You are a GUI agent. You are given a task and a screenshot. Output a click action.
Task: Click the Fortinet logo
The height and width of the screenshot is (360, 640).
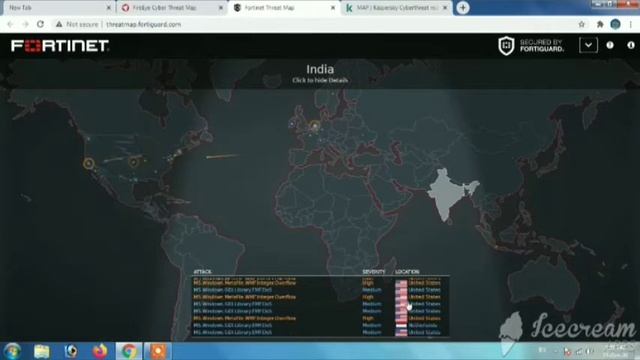(x=60, y=46)
